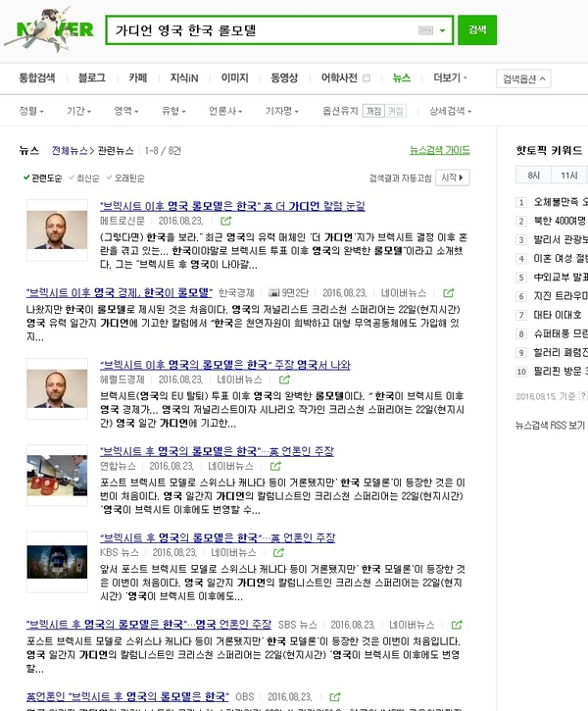588x711 pixels.
Task: Open the 정렬 sort dropdown
Action: coord(31,111)
